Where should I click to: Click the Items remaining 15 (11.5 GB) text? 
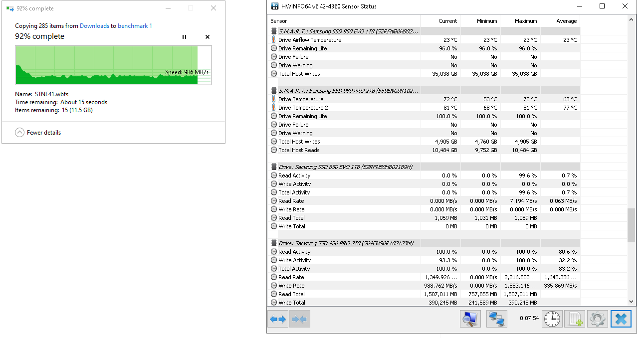click(x=54, y=110)
